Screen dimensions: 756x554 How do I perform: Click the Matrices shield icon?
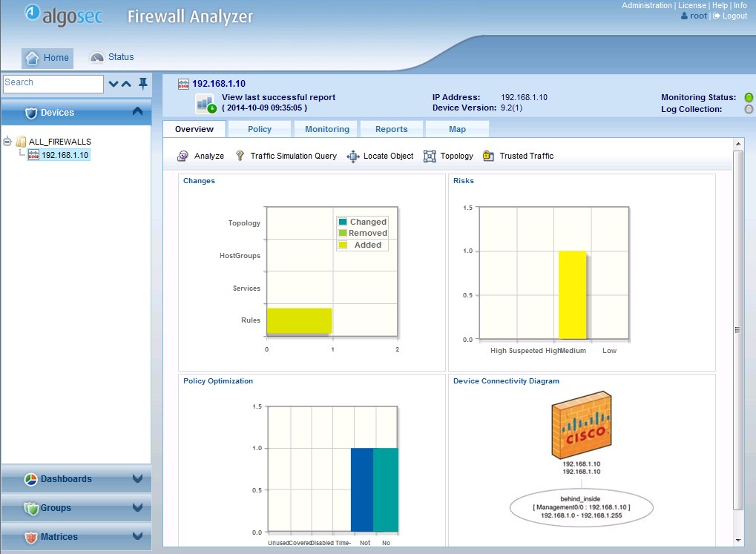[31, 537]
